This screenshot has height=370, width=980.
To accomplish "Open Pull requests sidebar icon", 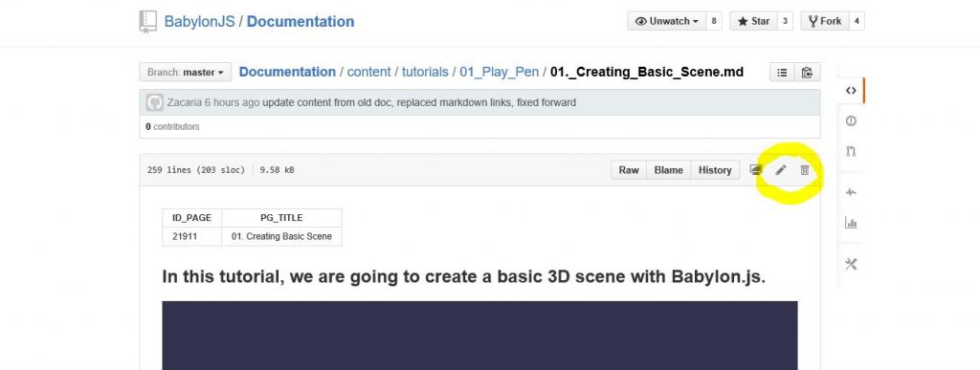I will coord(851,151).
